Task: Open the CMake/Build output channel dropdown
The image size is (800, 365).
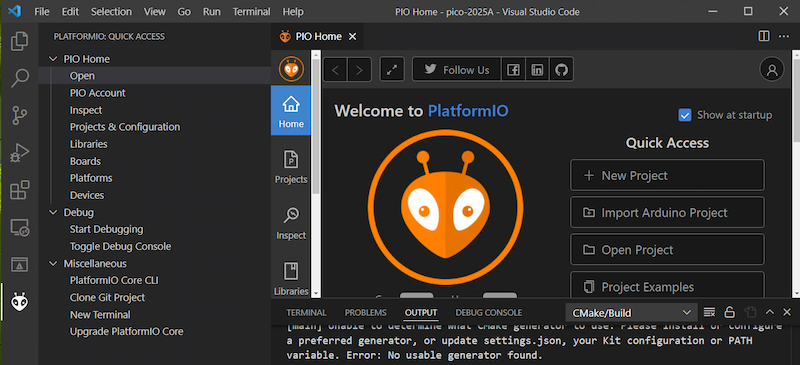Action: 631,312
